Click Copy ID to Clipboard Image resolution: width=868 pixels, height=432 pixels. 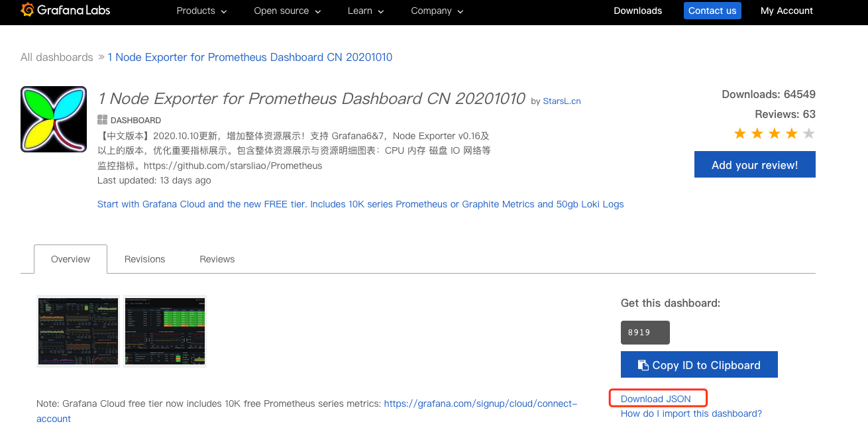[x=699, y=365]
